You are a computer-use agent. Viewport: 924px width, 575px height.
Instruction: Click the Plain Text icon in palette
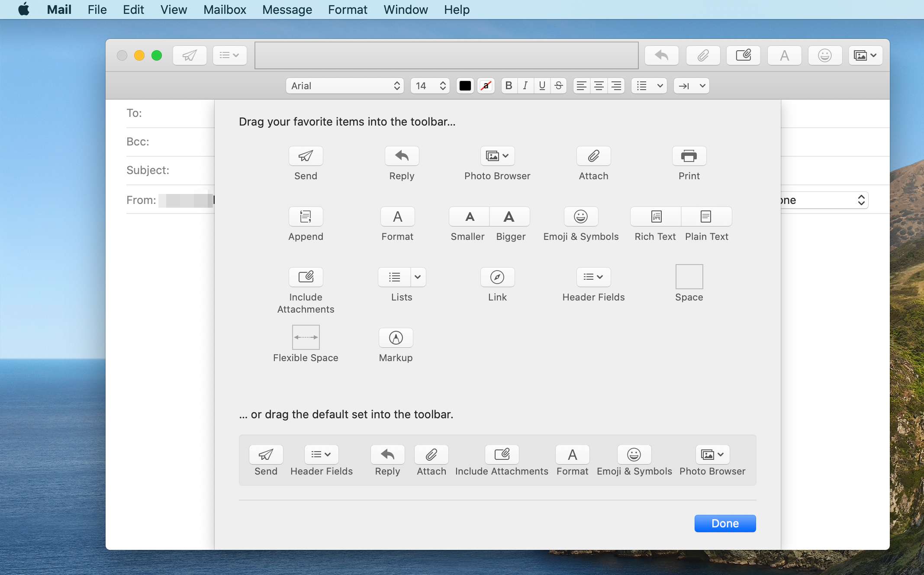click(x=706, y=216)
